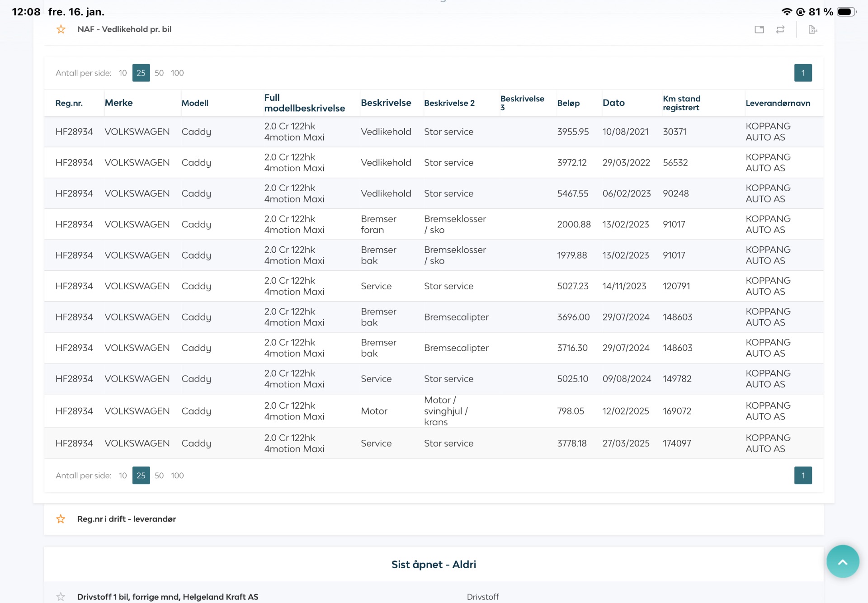This screenshot has height=603, width=868.
Task: Choose 100 rows per page in bottom pager
Action: (x=177, y=476)
